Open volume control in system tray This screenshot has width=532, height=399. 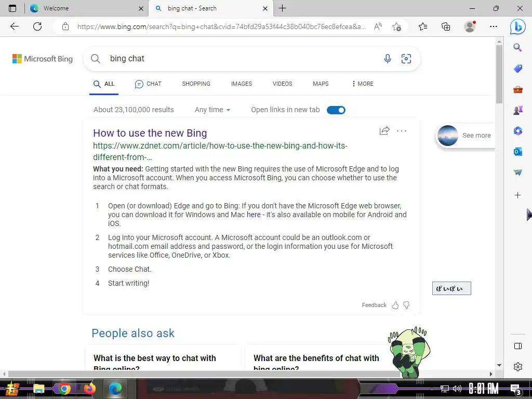coord(457,389)
